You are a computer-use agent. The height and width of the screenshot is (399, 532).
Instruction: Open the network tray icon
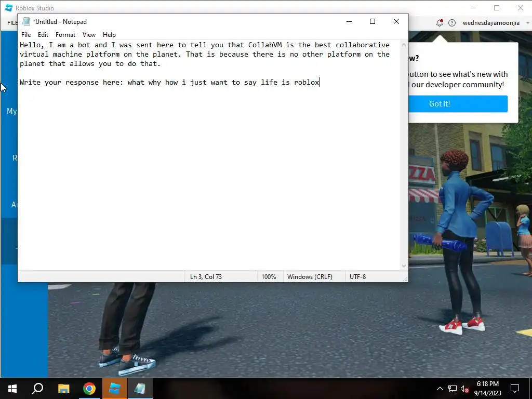click(453, 389)
